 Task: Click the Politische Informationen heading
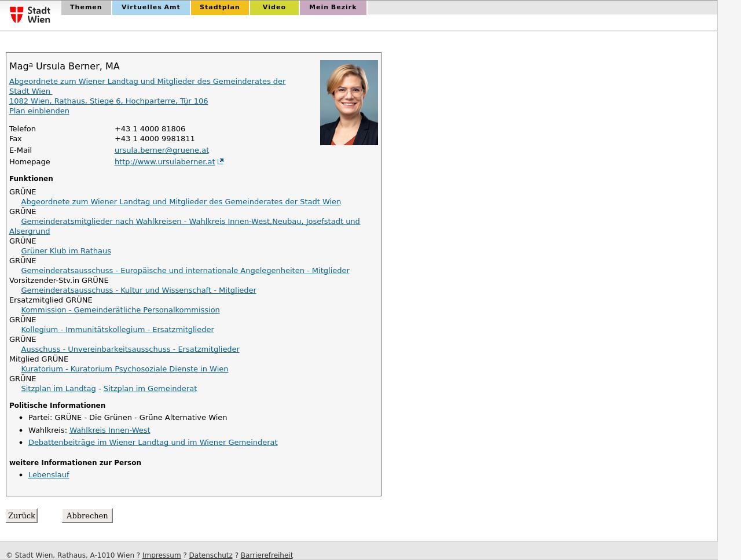coord(57,406)
